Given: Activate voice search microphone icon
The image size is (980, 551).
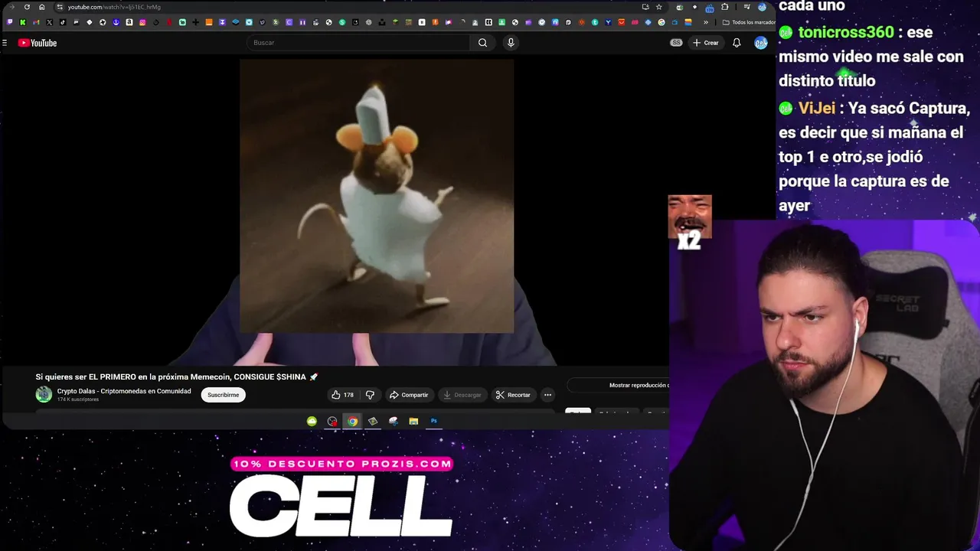Looking at the screenshot, I should (x=511, y=43).
